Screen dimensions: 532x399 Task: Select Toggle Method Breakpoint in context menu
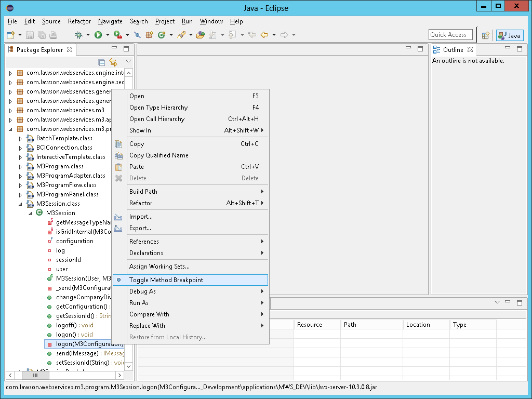point(166,280)
